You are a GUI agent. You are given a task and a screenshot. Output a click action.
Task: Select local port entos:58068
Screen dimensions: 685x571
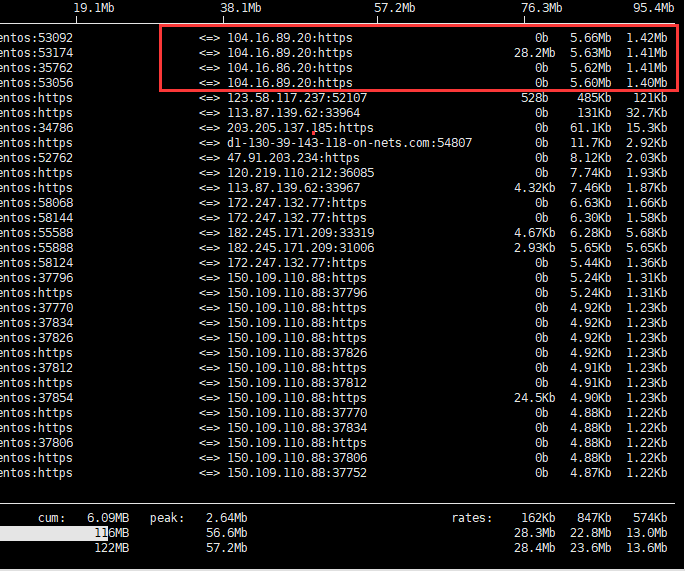click(x=36, y=203)
